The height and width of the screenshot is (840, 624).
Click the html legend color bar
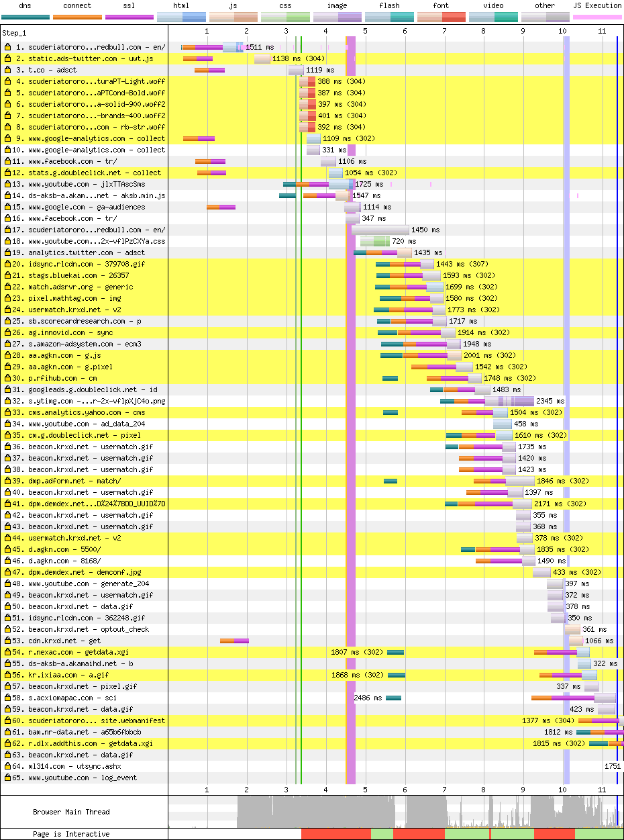(181, 17)
